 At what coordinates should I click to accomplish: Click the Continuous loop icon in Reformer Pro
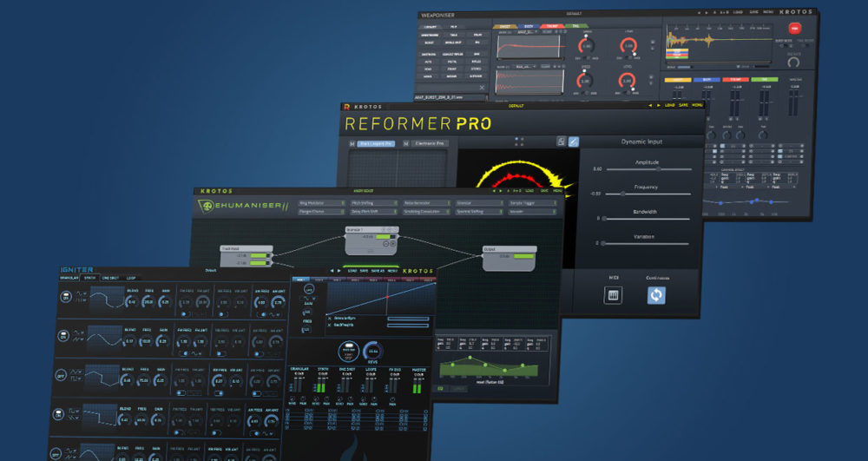tap(656, 295)
